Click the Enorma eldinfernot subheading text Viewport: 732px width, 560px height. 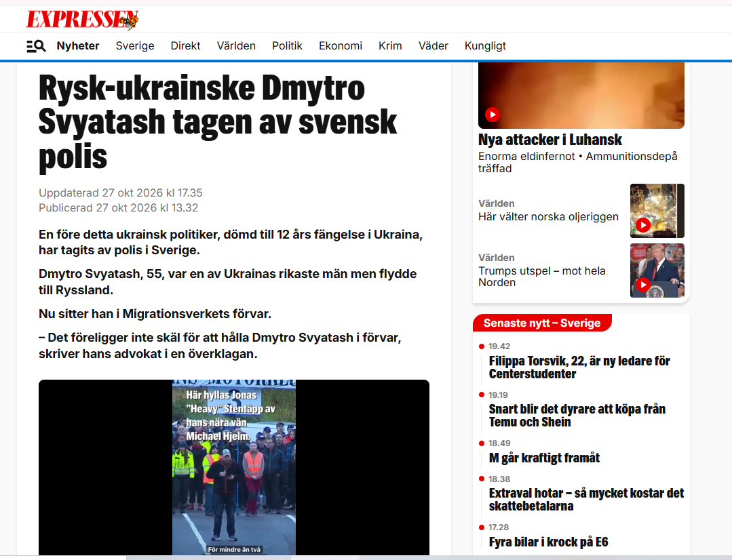point(578,162)
